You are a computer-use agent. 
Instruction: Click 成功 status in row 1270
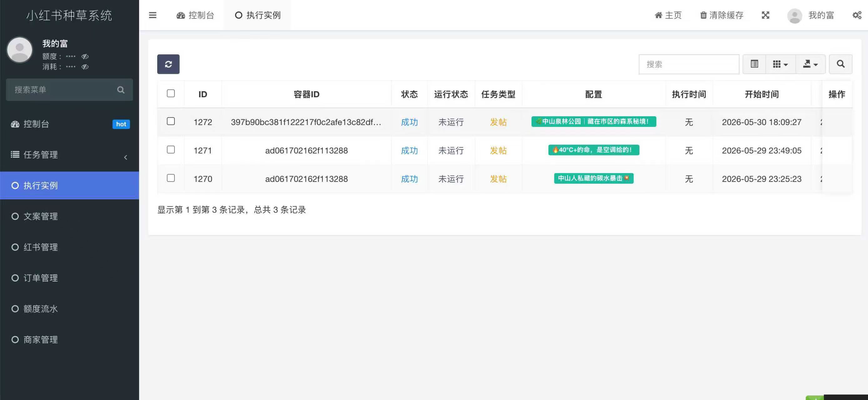click(409, 179)
